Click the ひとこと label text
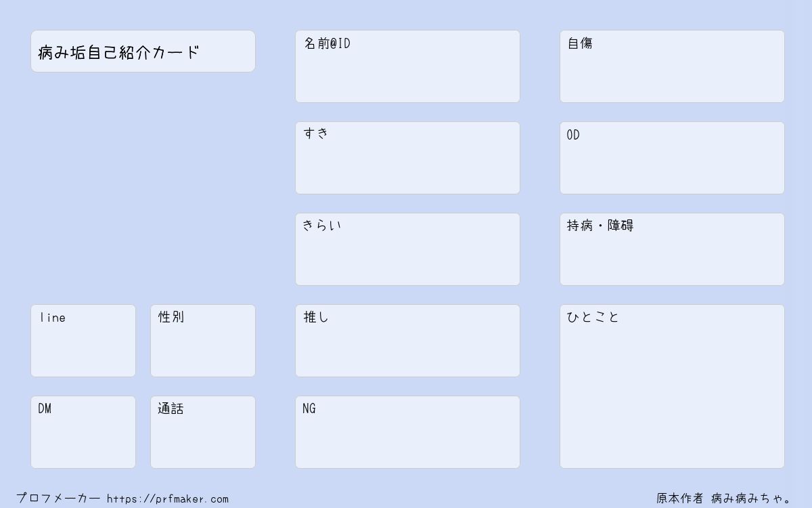The width and height of the screenshot is (812, 508). 593,317
